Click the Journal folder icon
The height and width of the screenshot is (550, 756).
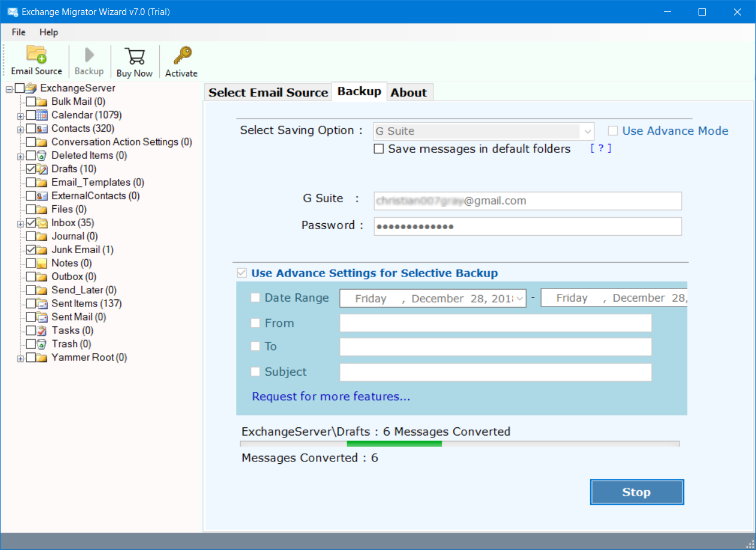pyautogui.click(x=42, y=236)
